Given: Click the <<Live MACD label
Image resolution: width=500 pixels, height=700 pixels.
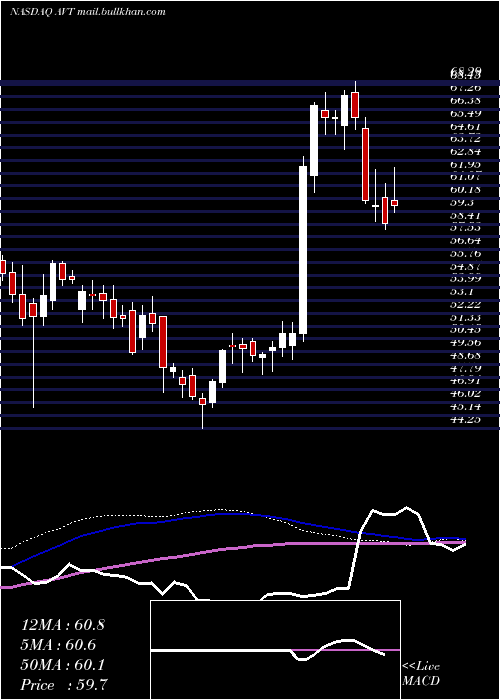Looking at the screenshot, I should point(421,674).
